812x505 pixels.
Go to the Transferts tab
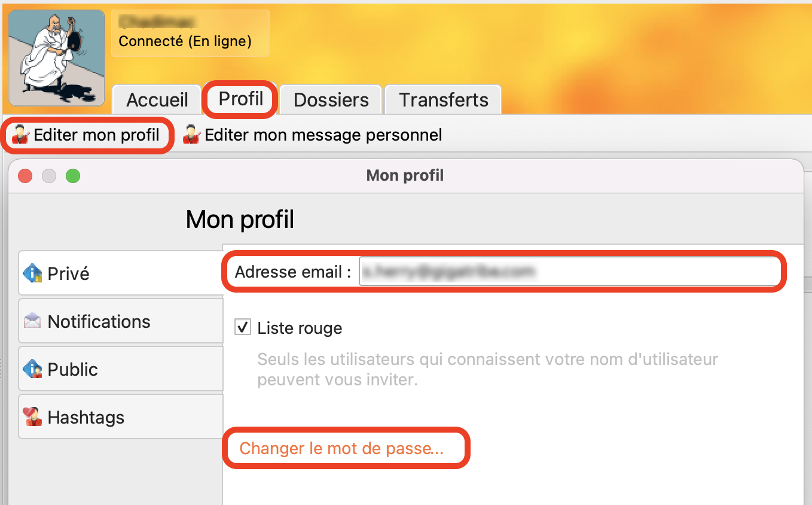(444, 100)
